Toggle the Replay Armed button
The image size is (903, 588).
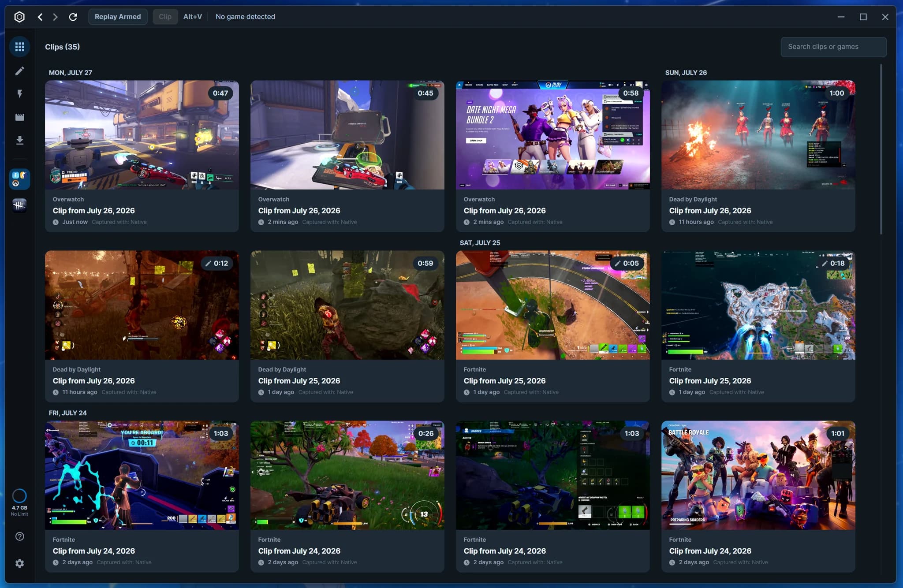118,17
